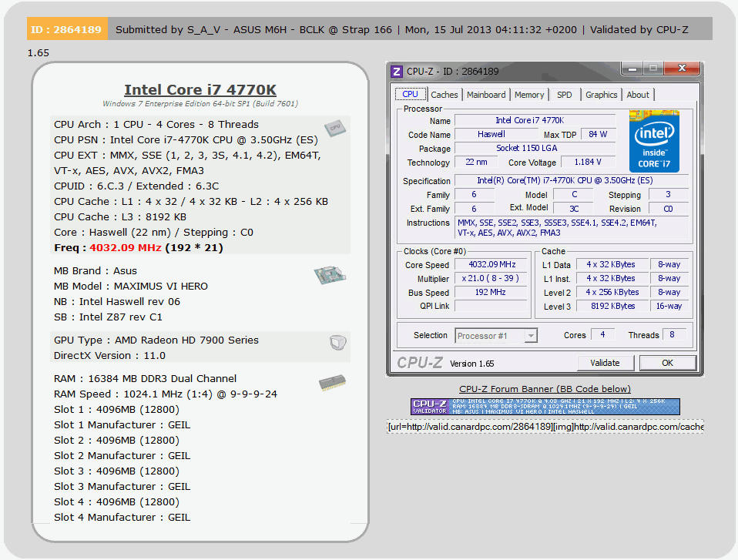The image size is (738, 560).
Task: Click the Core Voltage value 1.184 V
Action: [x=588, y=163]
